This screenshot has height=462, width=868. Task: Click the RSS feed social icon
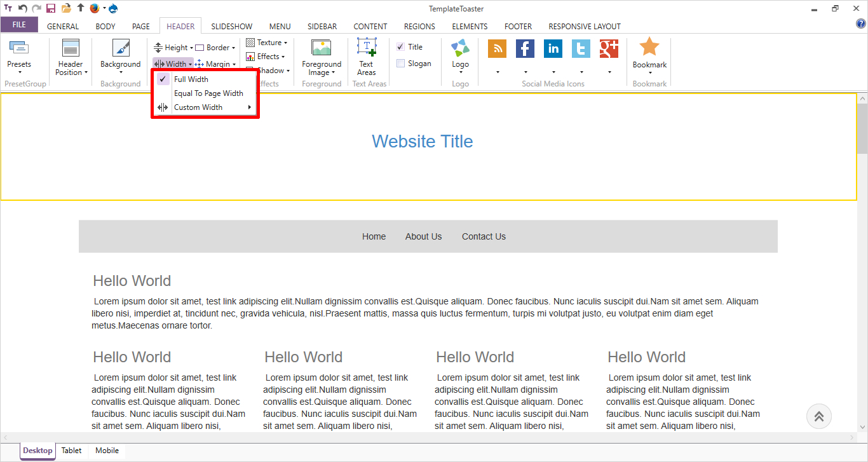(497, 49)
